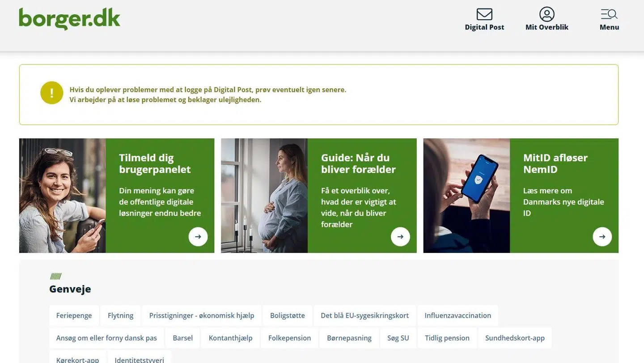Open the Folkepension shortcut

tap(289, 338)
